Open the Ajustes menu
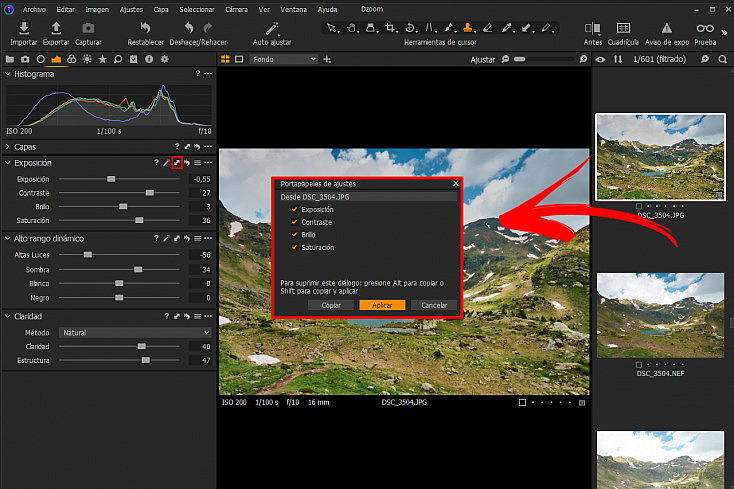The height and width of the screenshot is (489, 734). pos(131,9)
